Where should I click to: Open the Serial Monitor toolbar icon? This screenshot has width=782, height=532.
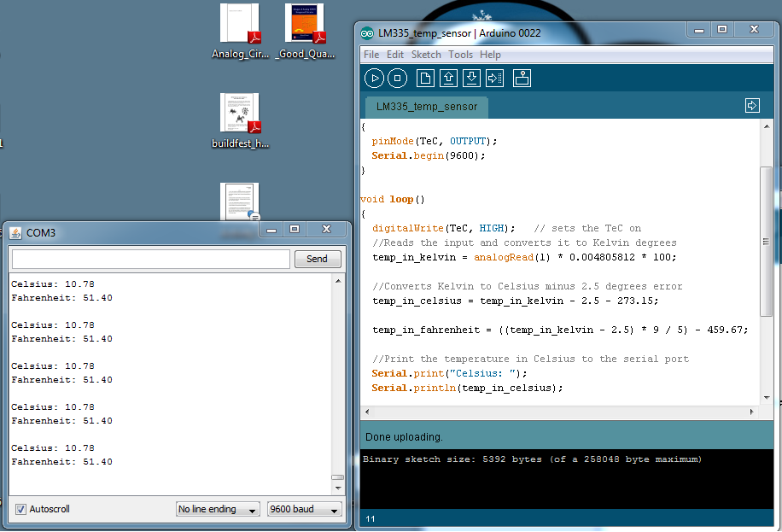coord(522,79)
